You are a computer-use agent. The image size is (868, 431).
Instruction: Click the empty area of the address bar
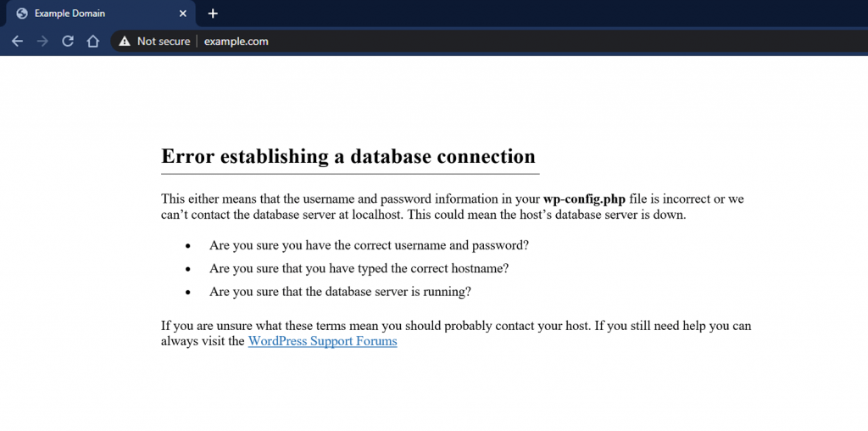click(551, 41)
